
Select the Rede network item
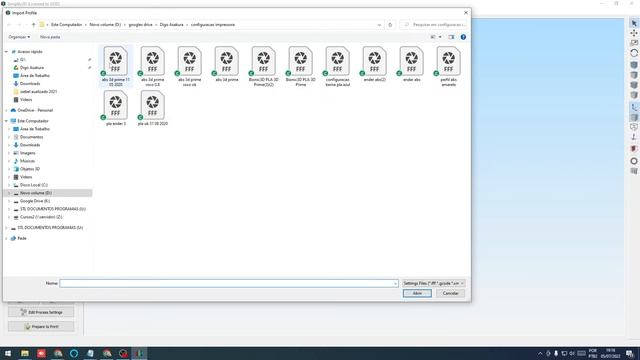[22, 238]
